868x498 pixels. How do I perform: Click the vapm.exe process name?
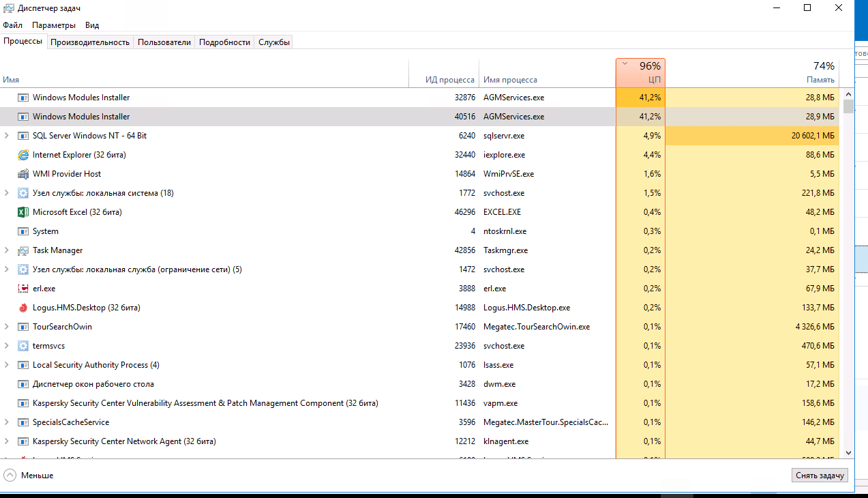coord(500,403)
